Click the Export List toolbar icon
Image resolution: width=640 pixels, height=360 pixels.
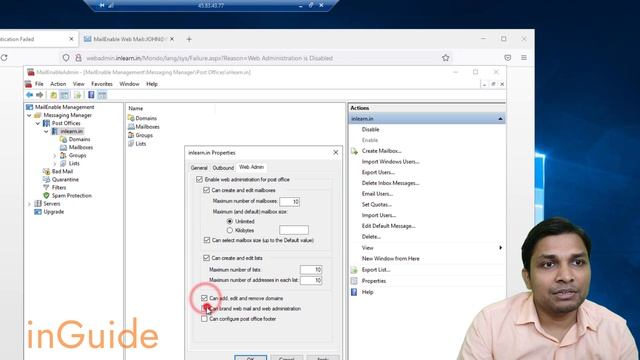pos(78,95)
